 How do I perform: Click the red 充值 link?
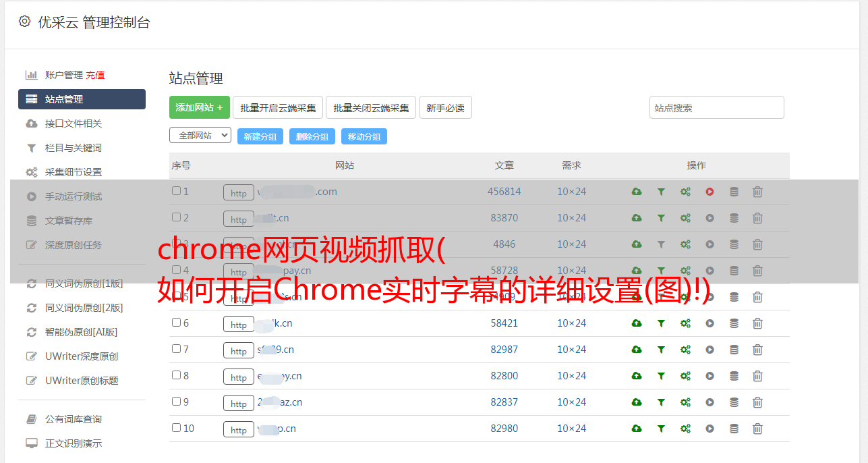(95, 75)
